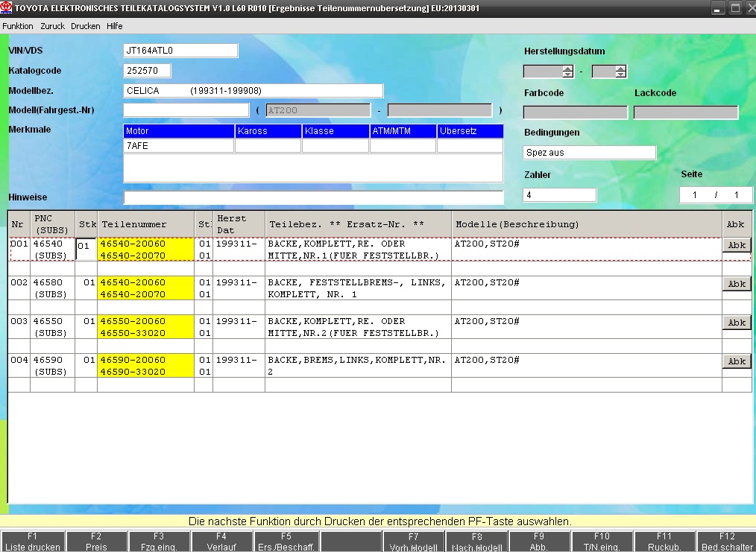The height and width of the screenshot is (552, 756).
Task: Increment first Herstellungsdatum spinner
Action: (x=568, y=69)
